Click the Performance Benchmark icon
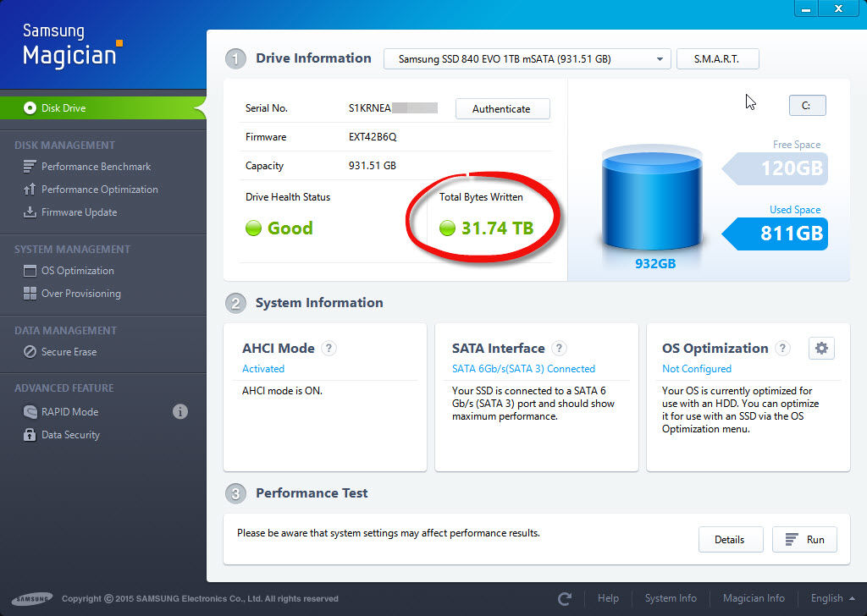This screenshot has width=867, height=616. tap(30, 167)
